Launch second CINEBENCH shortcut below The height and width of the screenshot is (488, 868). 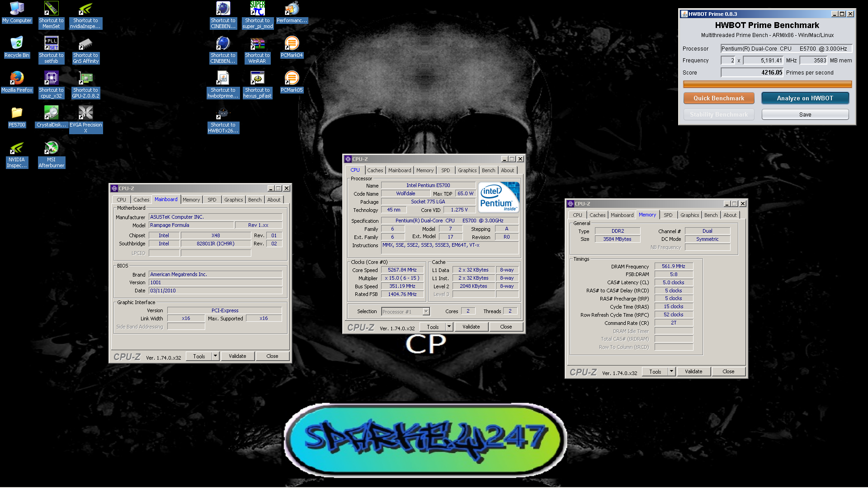pyautogui.click(x=223, y=50)
